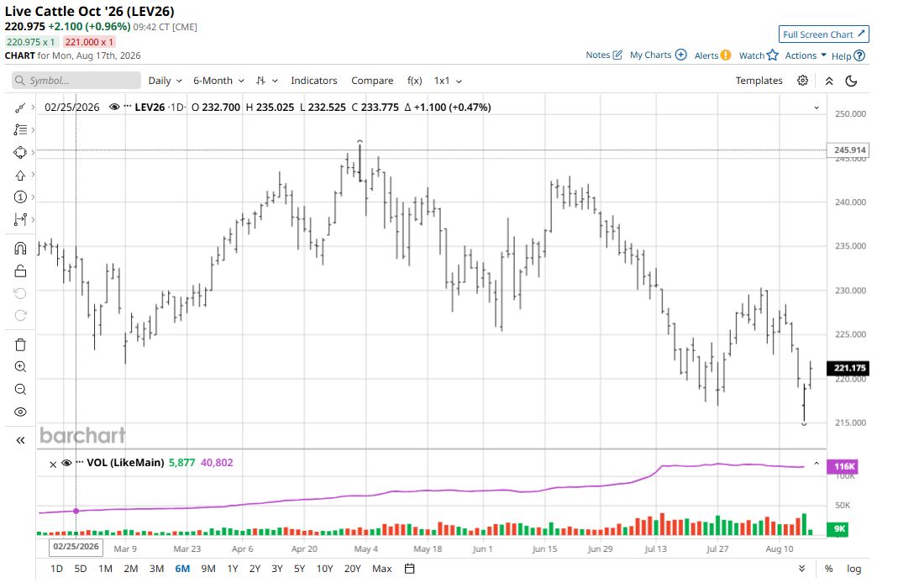Open the LEV26 series more options dots
The image size is (898, 588).
point(127,107)
